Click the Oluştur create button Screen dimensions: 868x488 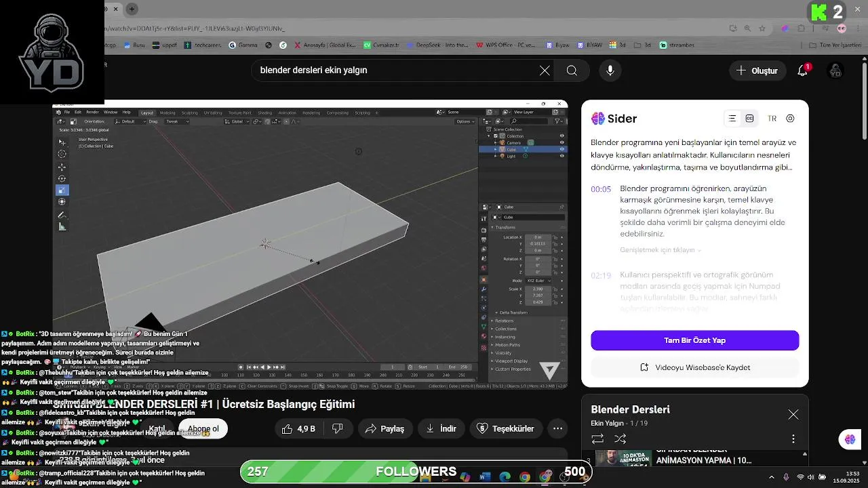click(x=757, y=70)
